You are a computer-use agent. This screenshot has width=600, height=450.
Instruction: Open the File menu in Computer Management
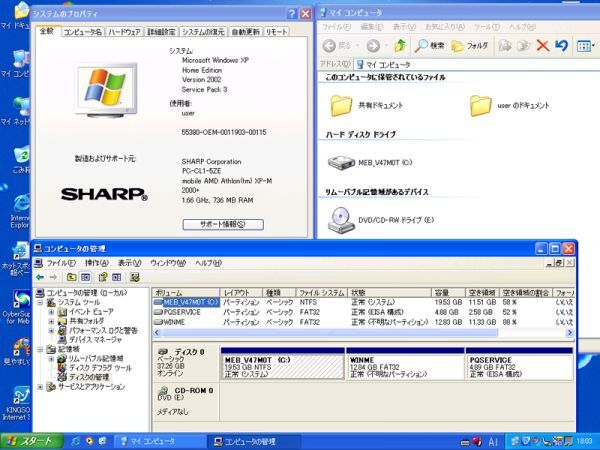point(61,263)
